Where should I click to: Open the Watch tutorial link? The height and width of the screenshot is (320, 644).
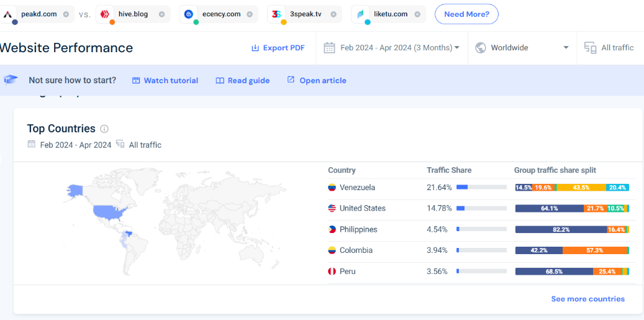point(165,81)
